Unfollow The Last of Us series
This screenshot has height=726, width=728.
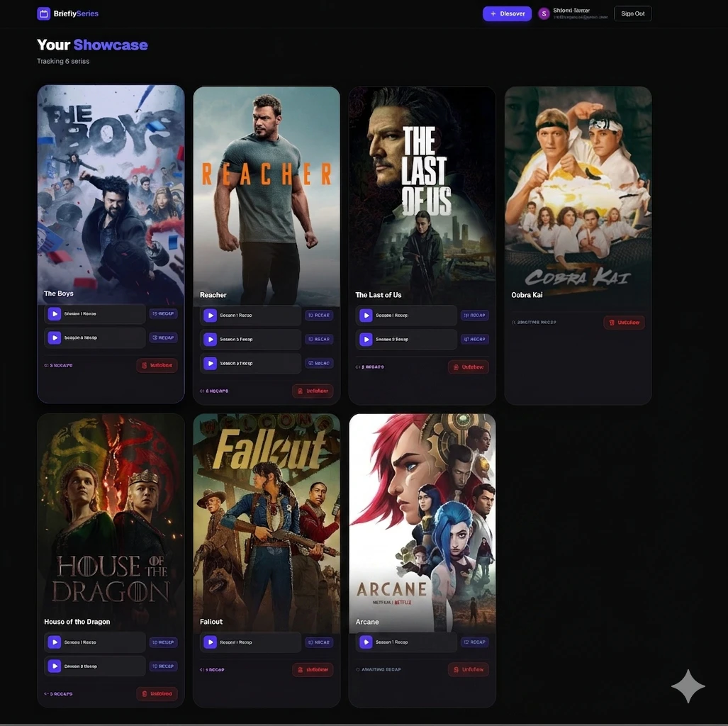[469, 367]
